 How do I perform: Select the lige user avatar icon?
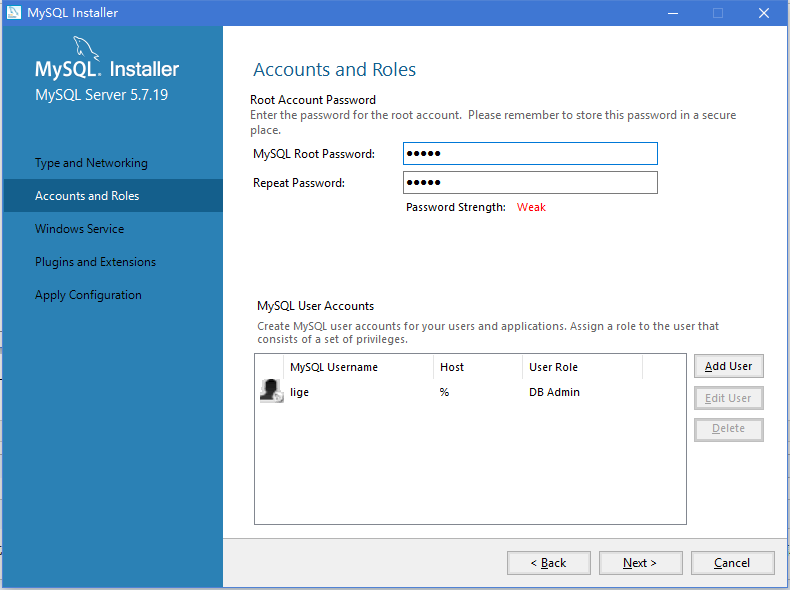point(271,391)
